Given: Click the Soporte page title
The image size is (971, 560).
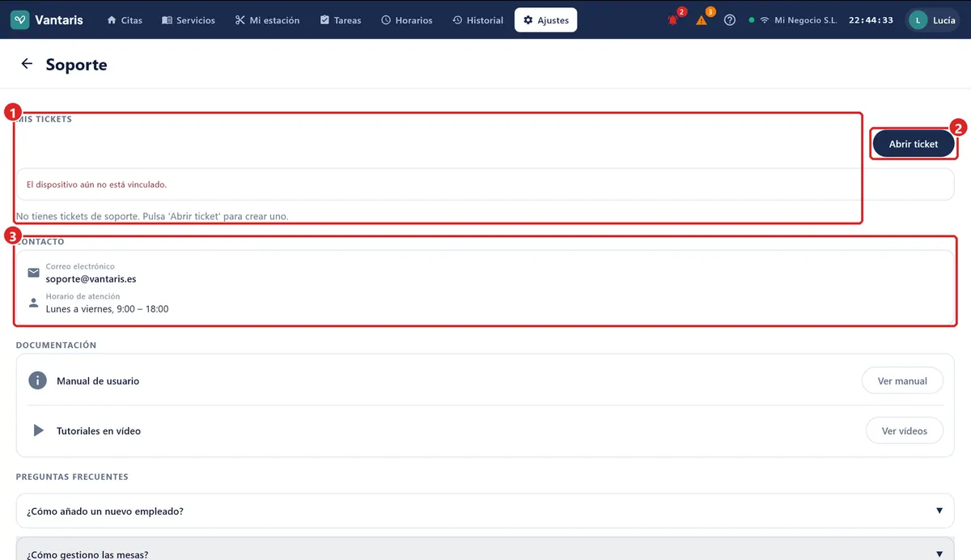Looking at the screenshot, I should point(76,65).
